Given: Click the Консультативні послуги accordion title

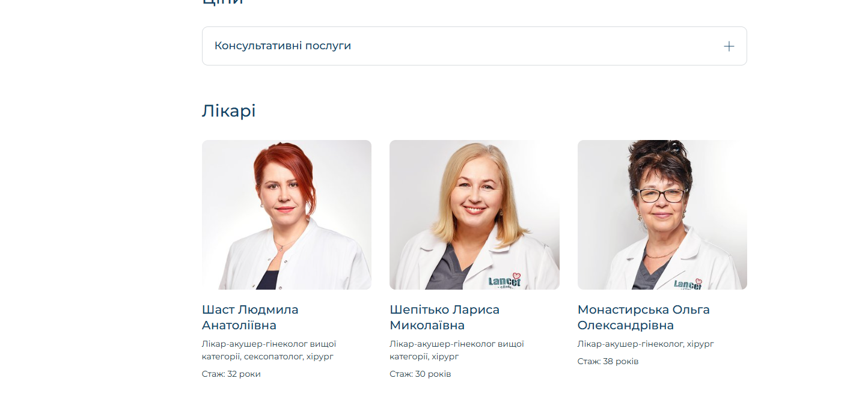Looking at the screenshot, I should click(283, 46).
